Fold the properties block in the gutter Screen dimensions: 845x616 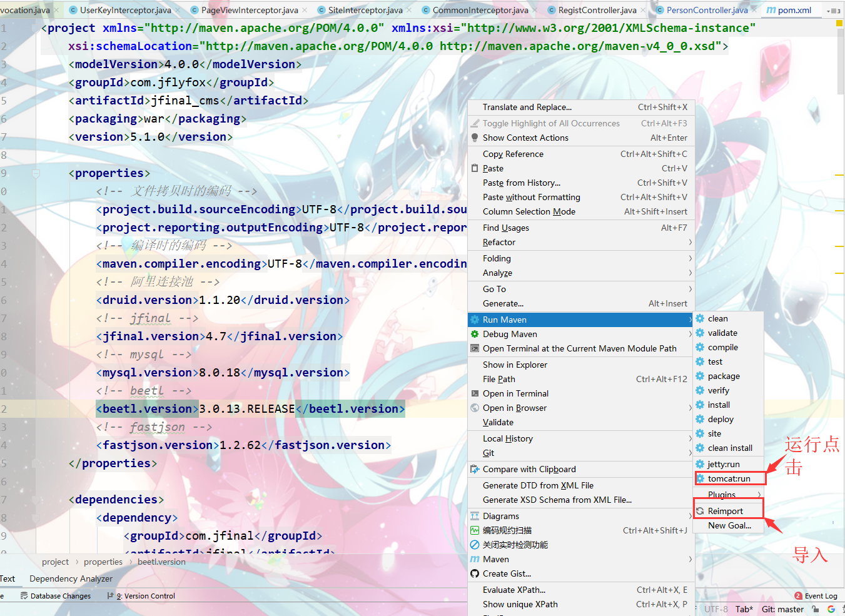point(36,173)
